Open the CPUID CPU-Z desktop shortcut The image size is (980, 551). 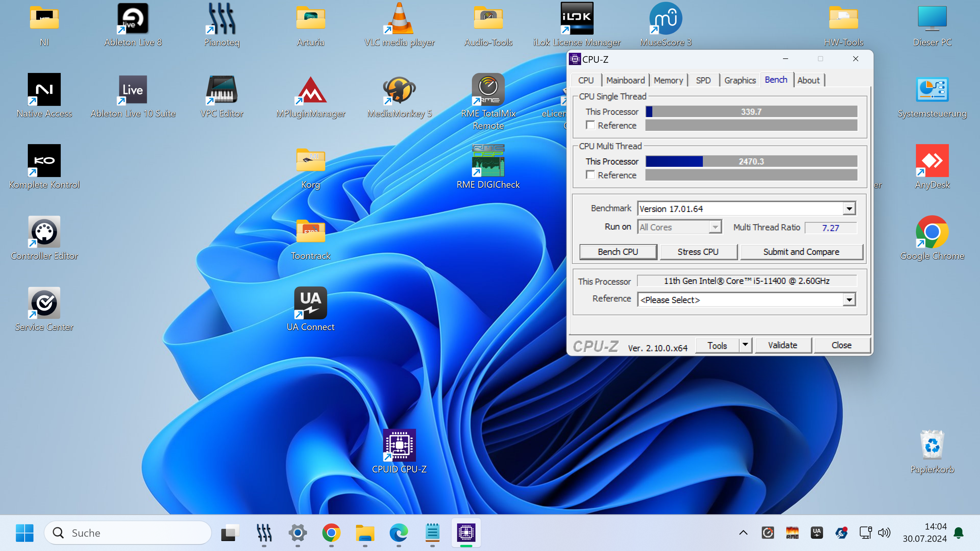[399, 445]
